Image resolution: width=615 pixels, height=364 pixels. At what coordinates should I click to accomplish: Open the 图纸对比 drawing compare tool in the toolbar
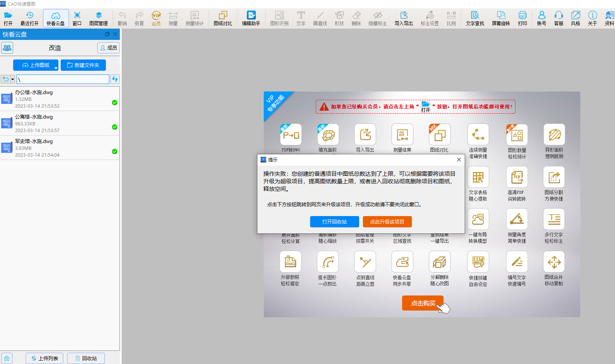pyautogui.click(x=223, y=18)
